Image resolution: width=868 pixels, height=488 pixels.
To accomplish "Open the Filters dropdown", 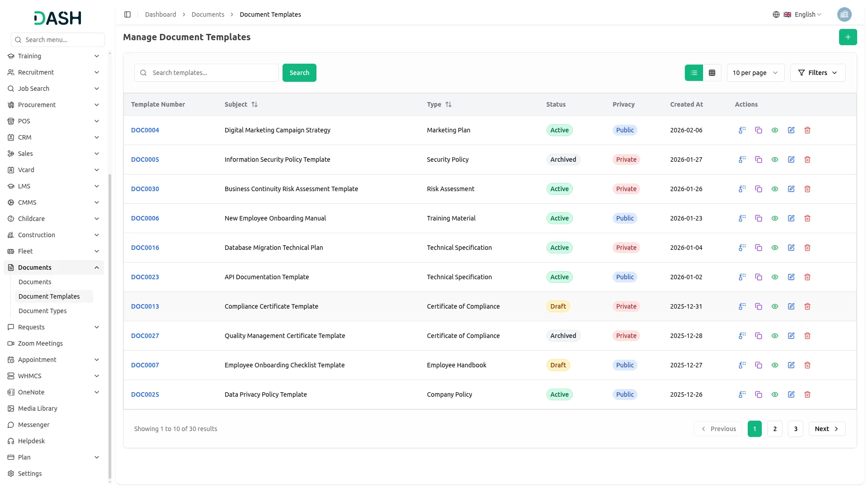I will [818, 72].
